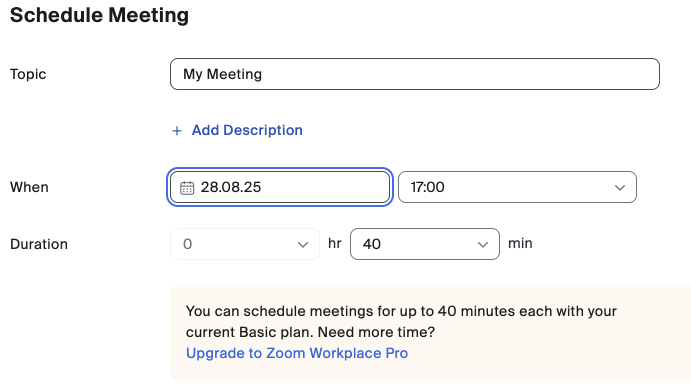Click the Topic label

(x=28, y=74)
